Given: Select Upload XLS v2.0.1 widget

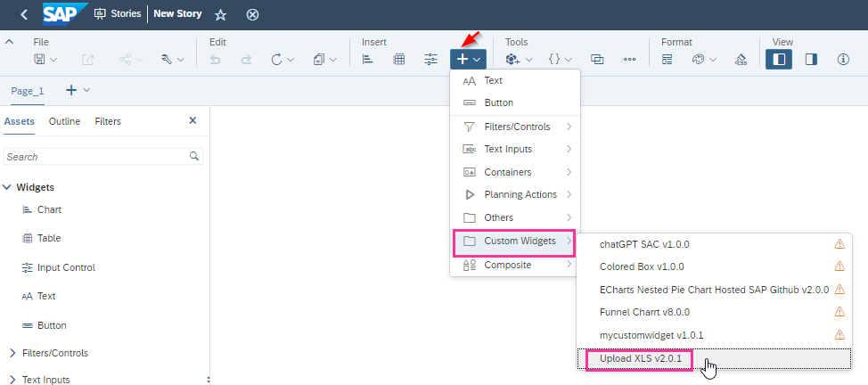Looking at the screenshot, I should tap(714, 359).
